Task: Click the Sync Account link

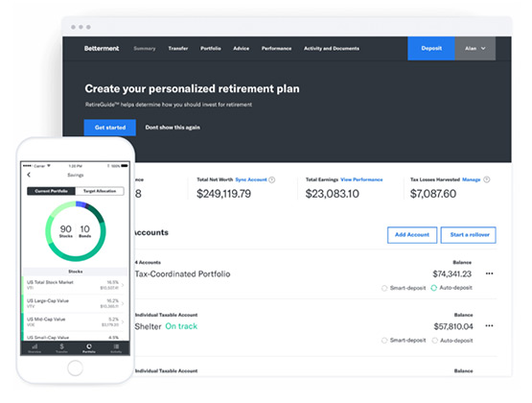Action: (251, 179)
